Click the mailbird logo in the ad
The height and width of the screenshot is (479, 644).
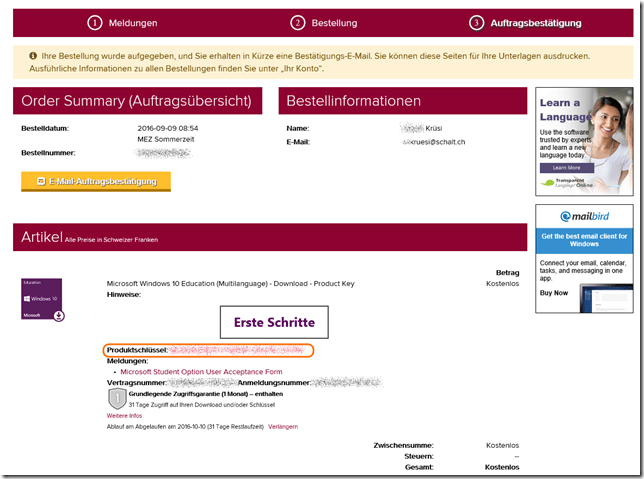584,216
